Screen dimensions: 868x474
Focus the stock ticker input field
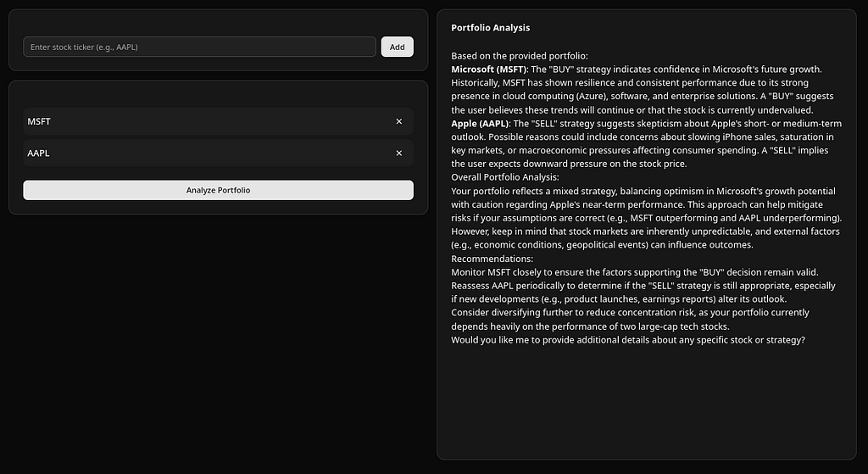[x=199, y=47]
